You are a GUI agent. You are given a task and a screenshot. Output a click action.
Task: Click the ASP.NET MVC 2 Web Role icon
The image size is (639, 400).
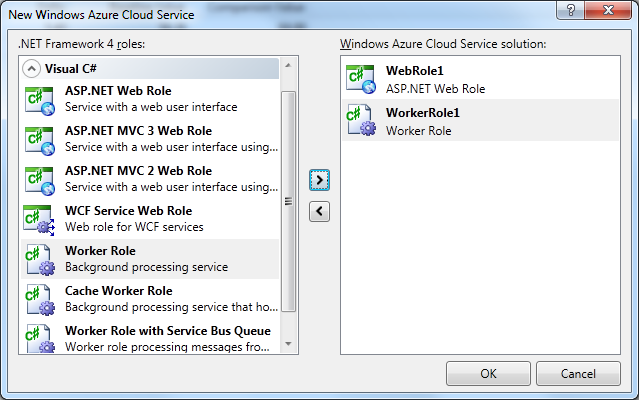point(39,180)
